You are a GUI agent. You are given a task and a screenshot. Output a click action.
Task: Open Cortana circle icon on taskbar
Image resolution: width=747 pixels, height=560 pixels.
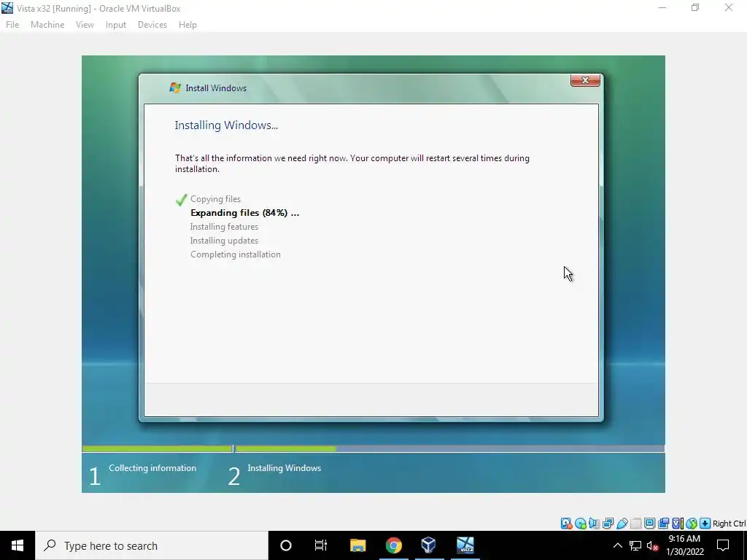coord(285,545)
